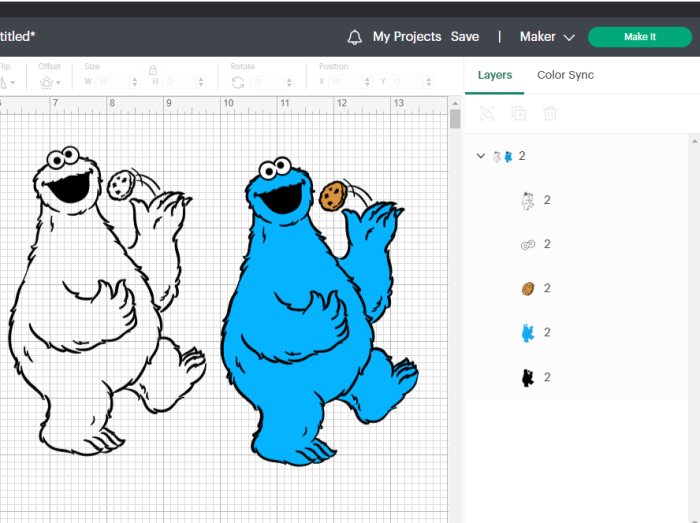
Task: Click the brown cookie on canvas
Action: pos(333,196)
